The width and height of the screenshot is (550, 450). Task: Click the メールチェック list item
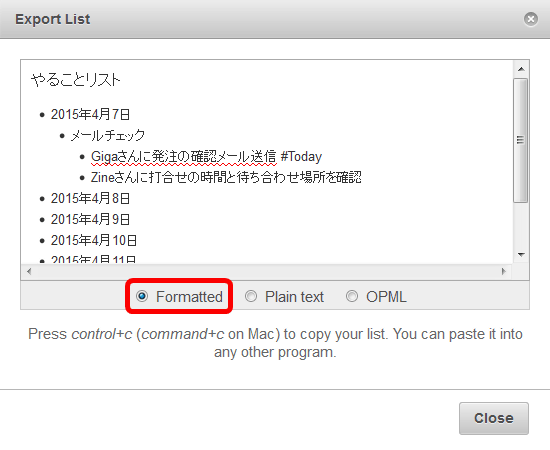(x=108, y=135)
